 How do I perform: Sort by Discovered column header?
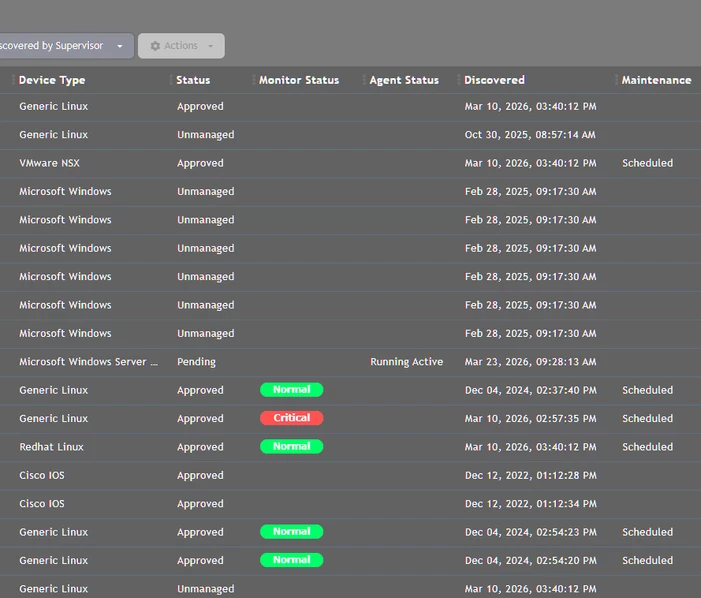point(494,80)
